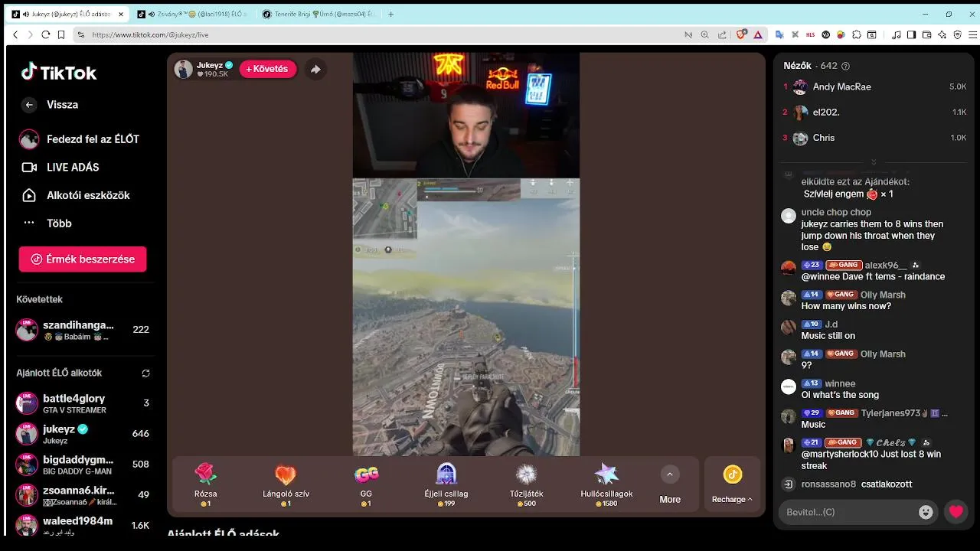The width and height of the screenshot is (980, 551).
Task: Open Brave Rewards triangle icon
Action: pyautogui.click(x=758, y=34)
